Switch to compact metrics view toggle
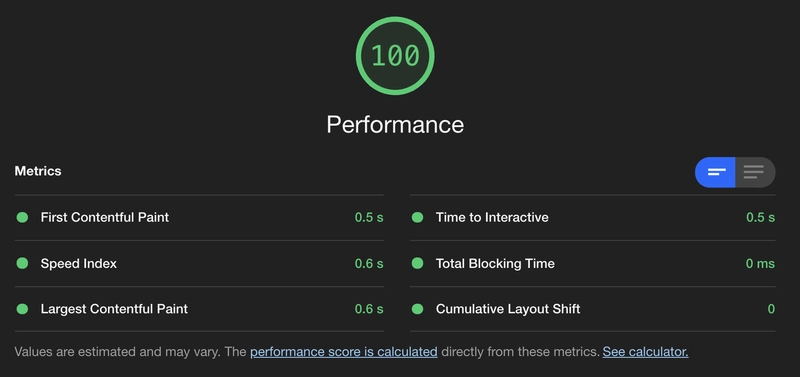The height and width of the screenshot is (377, 800). (715, 172)
